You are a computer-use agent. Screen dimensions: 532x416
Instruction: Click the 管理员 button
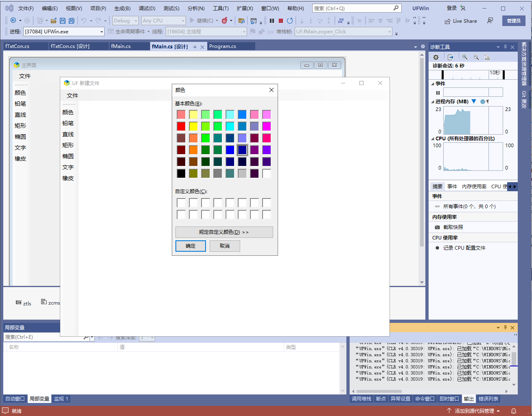click(x=514, y=21)
